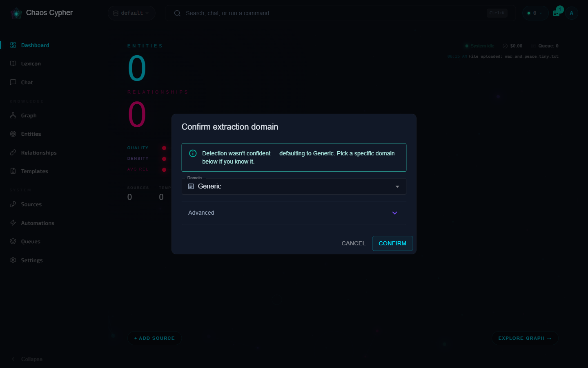Viewport: 588px width, 368px height.
Task: Expand the Advanced section
Action: coord(294,213)
